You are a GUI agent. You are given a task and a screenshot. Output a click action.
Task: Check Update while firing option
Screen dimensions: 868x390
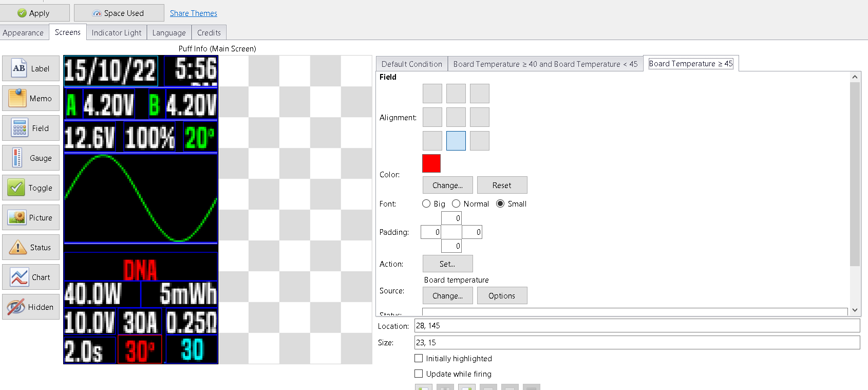[x=419, y=374]
